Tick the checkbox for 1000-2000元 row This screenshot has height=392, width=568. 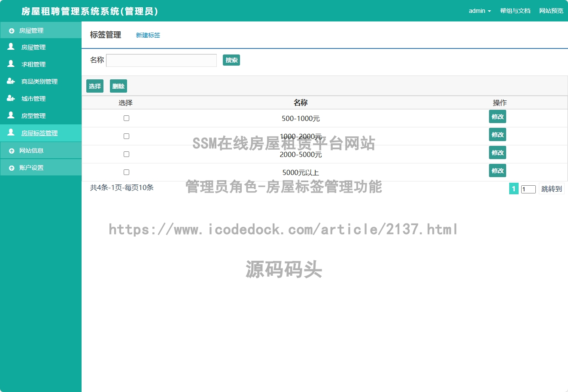[126, 136]
